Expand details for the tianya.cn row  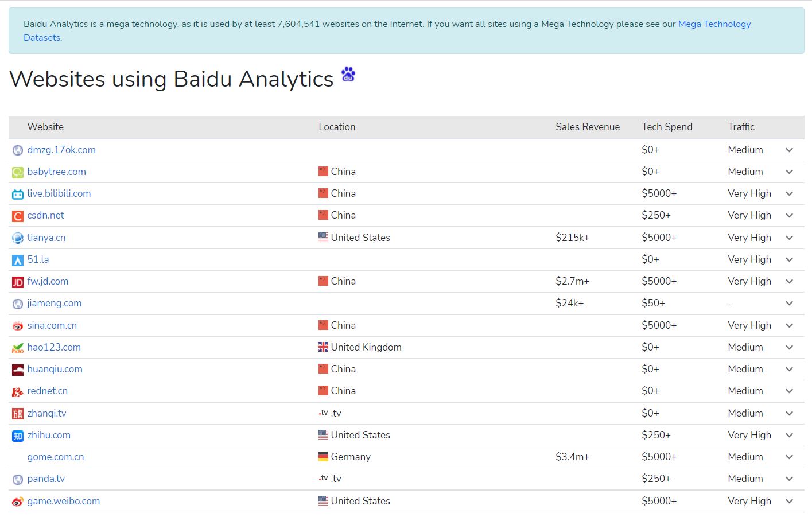click(789, 238)
